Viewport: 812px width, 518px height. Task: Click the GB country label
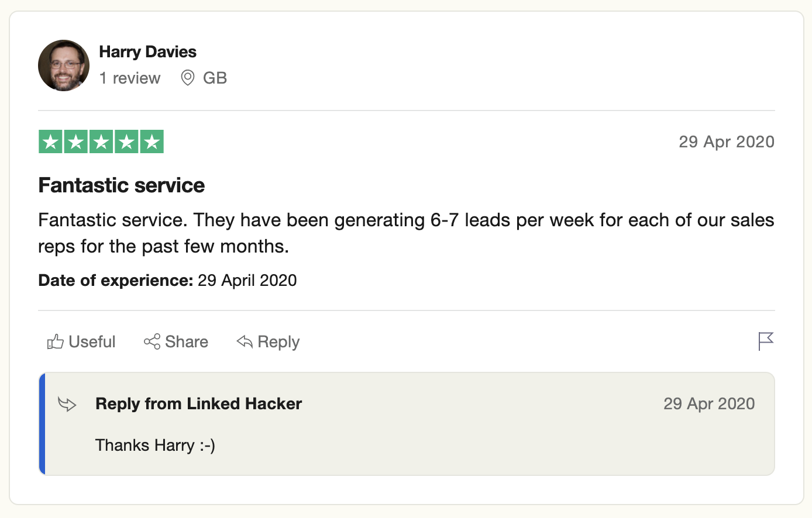point(215,78)
